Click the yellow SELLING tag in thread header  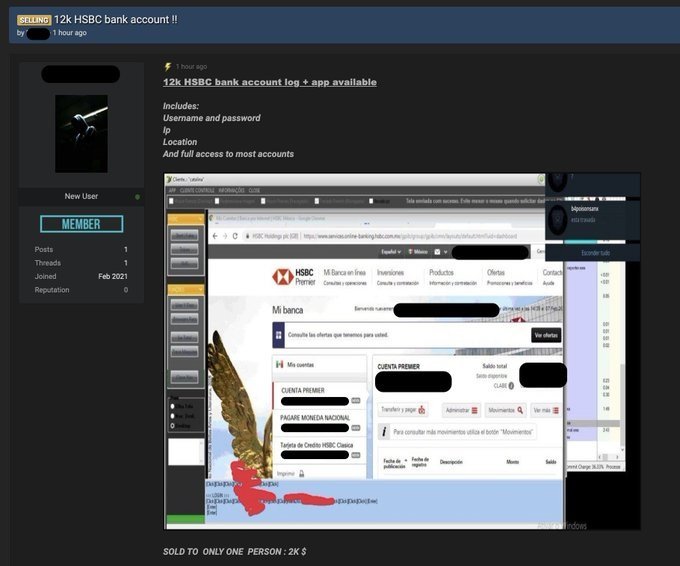coord(34,20)
